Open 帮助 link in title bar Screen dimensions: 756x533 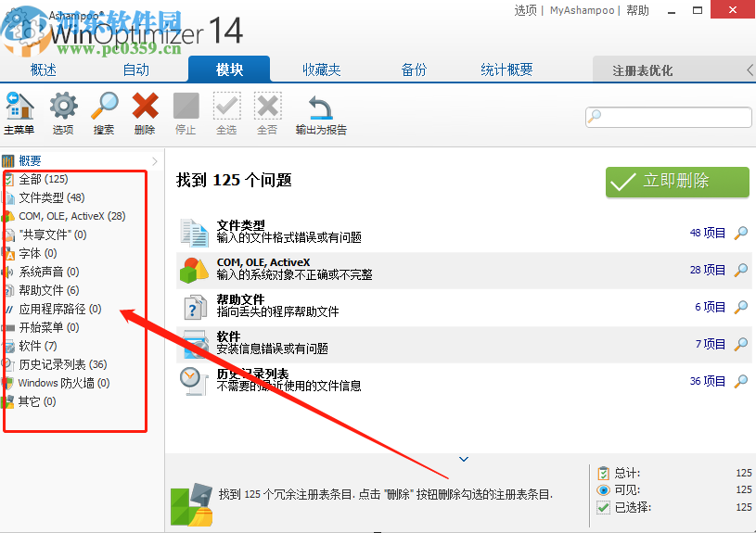click(637, 10)
